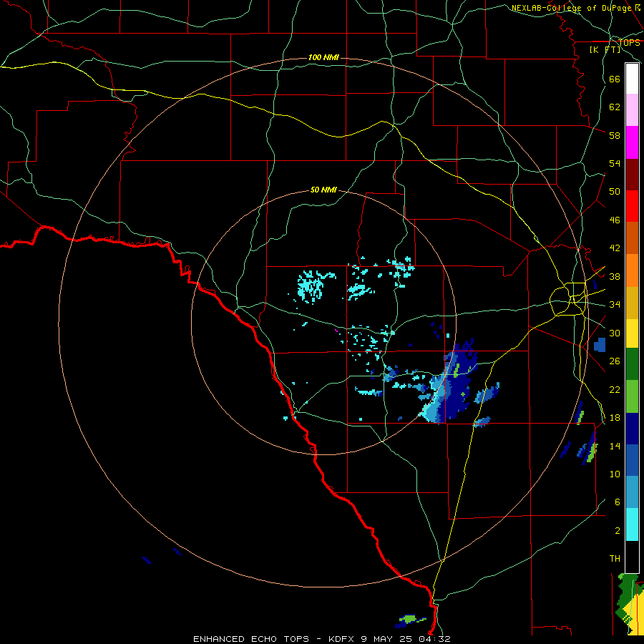Click the "9 MAY 25" date text
The width and height of the screenshot is (644, 644).
pyautogui.click(x=388, y=639)
